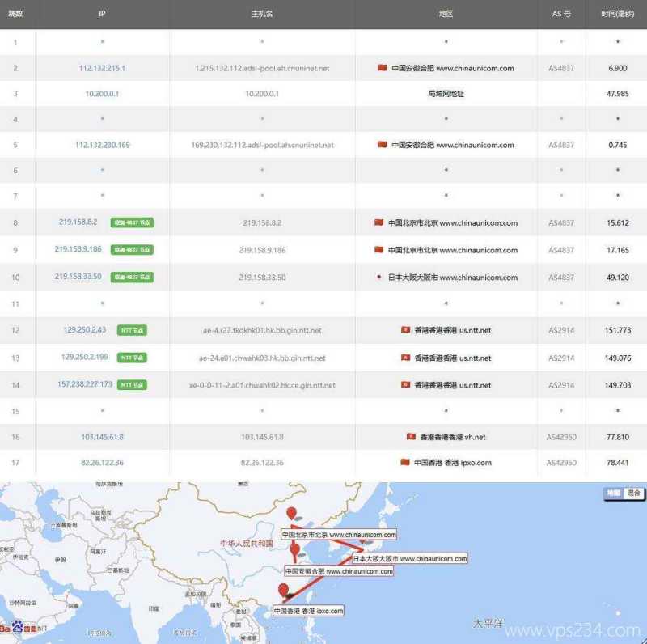647x644 pixels.
Task: Switch the map to 混合 hybrid view
Action: 633,493
